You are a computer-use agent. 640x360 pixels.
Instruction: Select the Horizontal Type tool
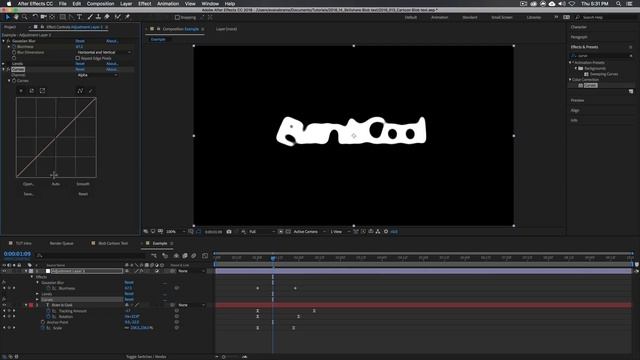[x=80, y=17]
